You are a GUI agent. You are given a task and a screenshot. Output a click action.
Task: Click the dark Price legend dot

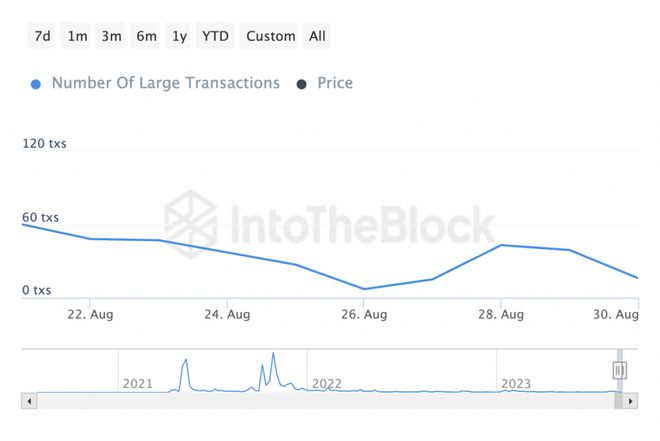click(x=302, y=84)
